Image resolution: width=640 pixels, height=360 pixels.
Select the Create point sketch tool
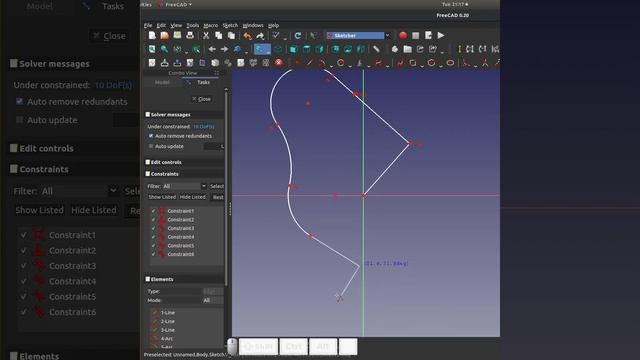[297, 63]
